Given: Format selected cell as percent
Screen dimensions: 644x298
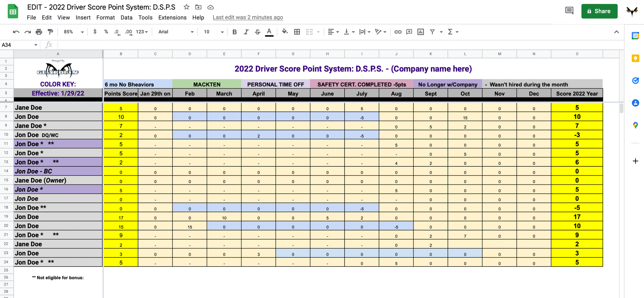Looking at the screenshot, I should pyautogui.click(x=106, y=32).
